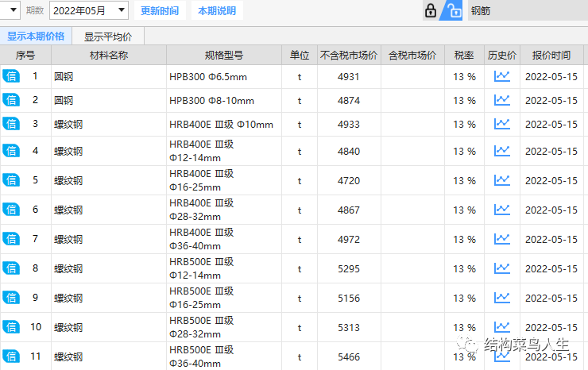The height and width of the screenshot is (370, 588).
Task: Open the 期数 2022年05月 dropdown
Action: tap(89, 10)
